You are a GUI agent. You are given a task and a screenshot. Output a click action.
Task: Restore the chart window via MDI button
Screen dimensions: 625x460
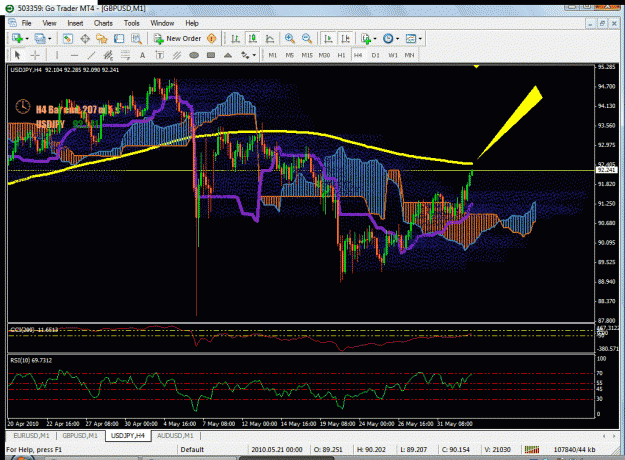602,24
